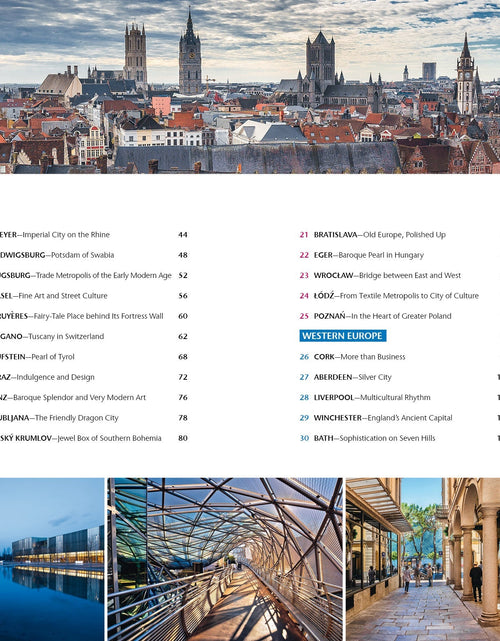Viewport: 500px width, 641px height.
Task: Click page number 52
Action: click(x=183, y=276)
